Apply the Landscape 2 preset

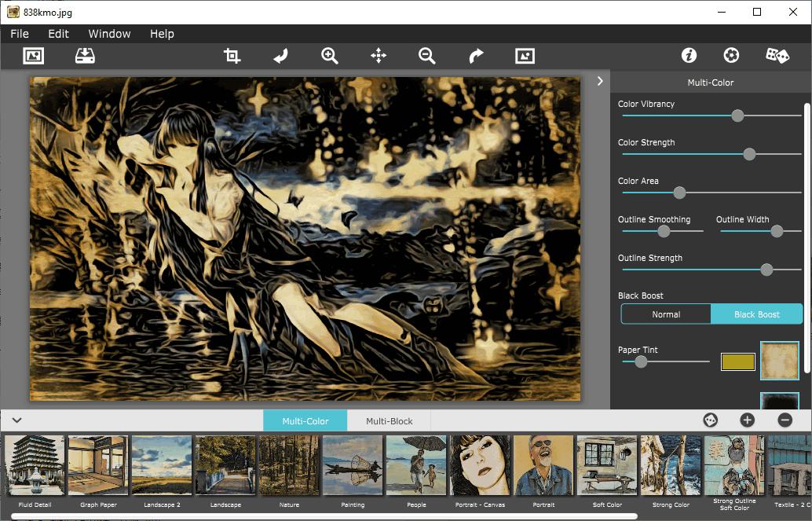click(162, 465)
